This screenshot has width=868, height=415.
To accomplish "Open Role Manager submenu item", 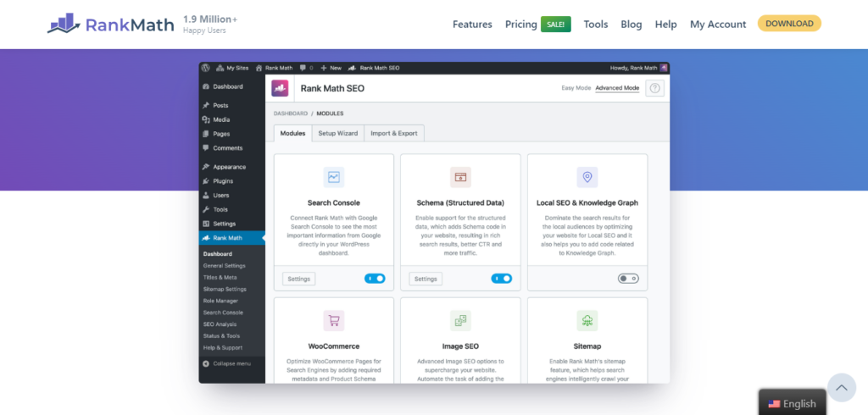I will (220, 301).
